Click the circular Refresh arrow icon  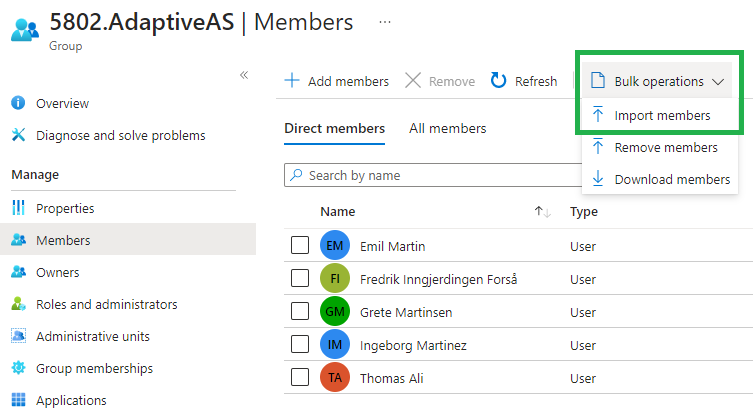point(498,80)
